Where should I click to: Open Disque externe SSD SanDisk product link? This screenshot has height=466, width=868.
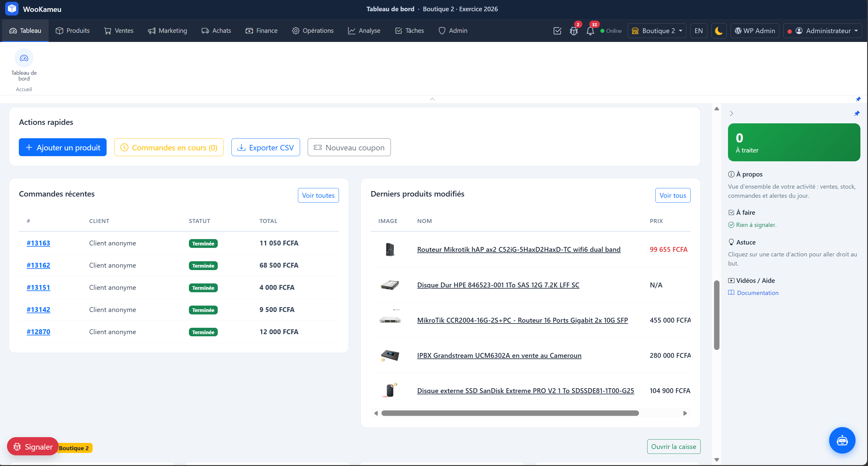coord(525,391)
